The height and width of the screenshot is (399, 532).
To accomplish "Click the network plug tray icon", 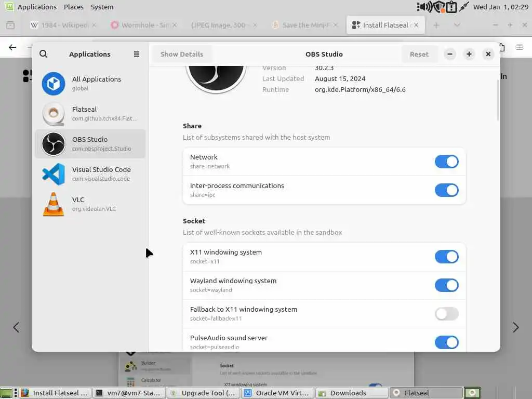I will point(463,7).
